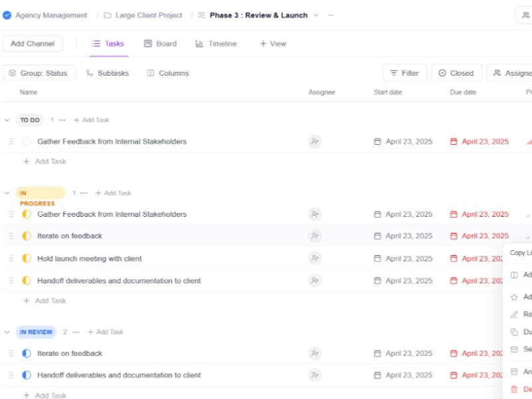Click assignee icon for Iterate on feedback in progress
This screenshot has width=532, height=399.
315,236
